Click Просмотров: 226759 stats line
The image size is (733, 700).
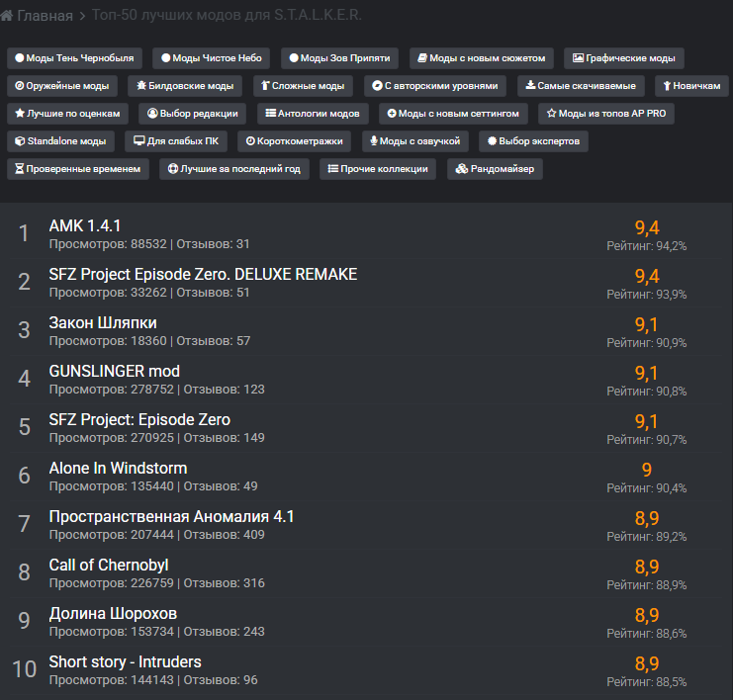[x=157, y=583]
